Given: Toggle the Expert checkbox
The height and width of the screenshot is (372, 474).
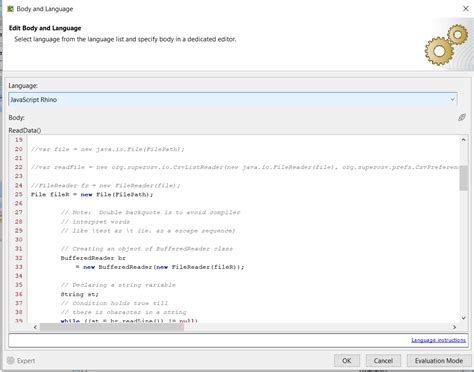Looking at the screenshot, I should (x=11, y=360).
